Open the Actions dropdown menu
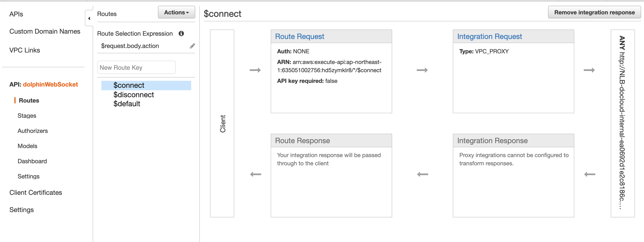644x242 pixels. click(177, 12)
